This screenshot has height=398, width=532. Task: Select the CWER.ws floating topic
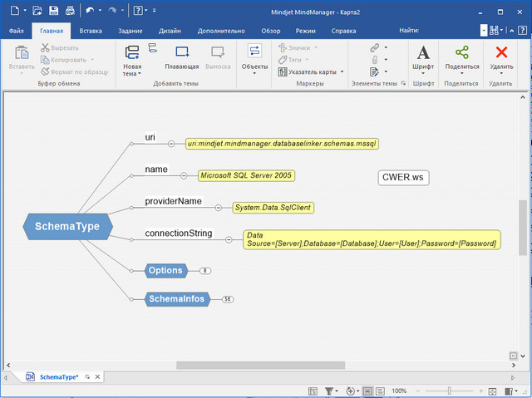point(403,178)
